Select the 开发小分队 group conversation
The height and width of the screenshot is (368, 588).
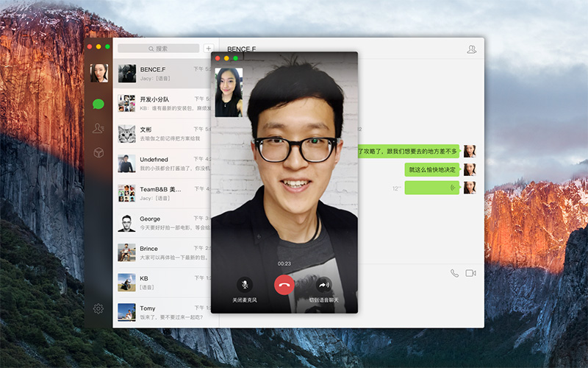(x=162, y=103)
